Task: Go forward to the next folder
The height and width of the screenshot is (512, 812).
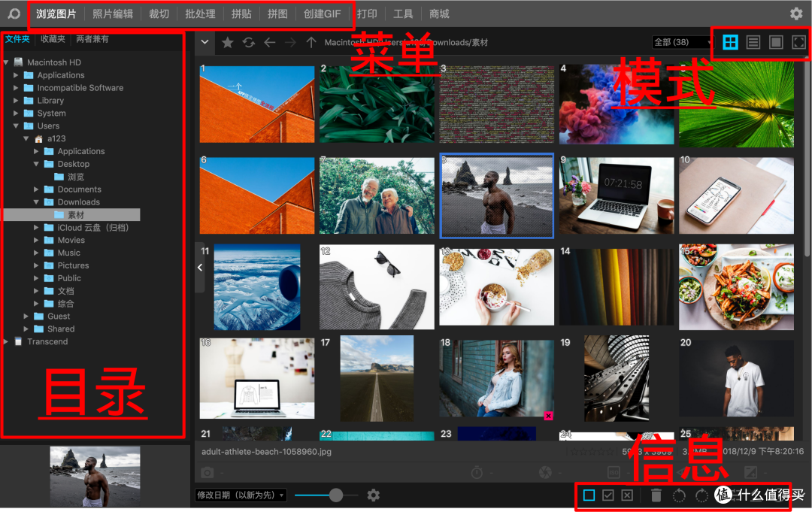Action: [290, 42]
